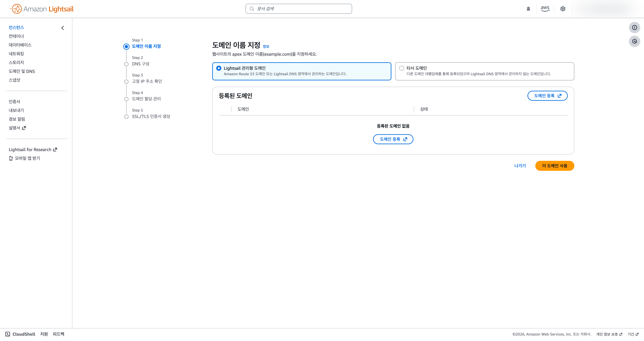The image size is (644, 341).
Task: Click 모바일 앱 받기 link
Action: pos(24,158)
